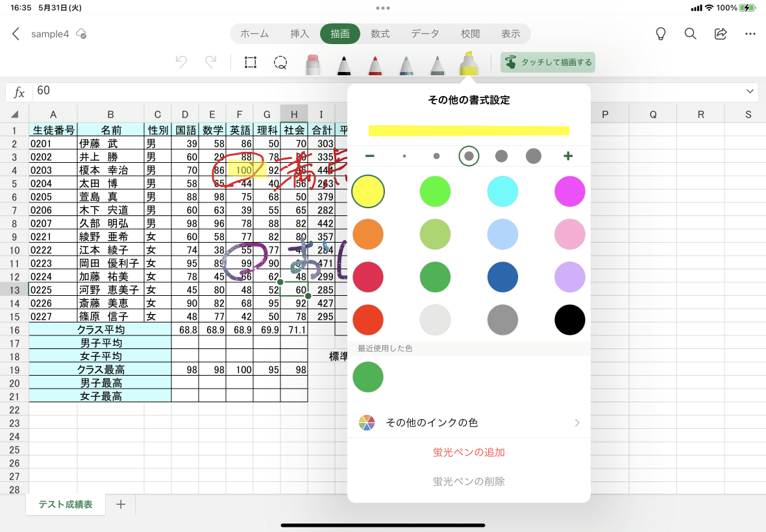Switch to the 校閲 tab

471,34
